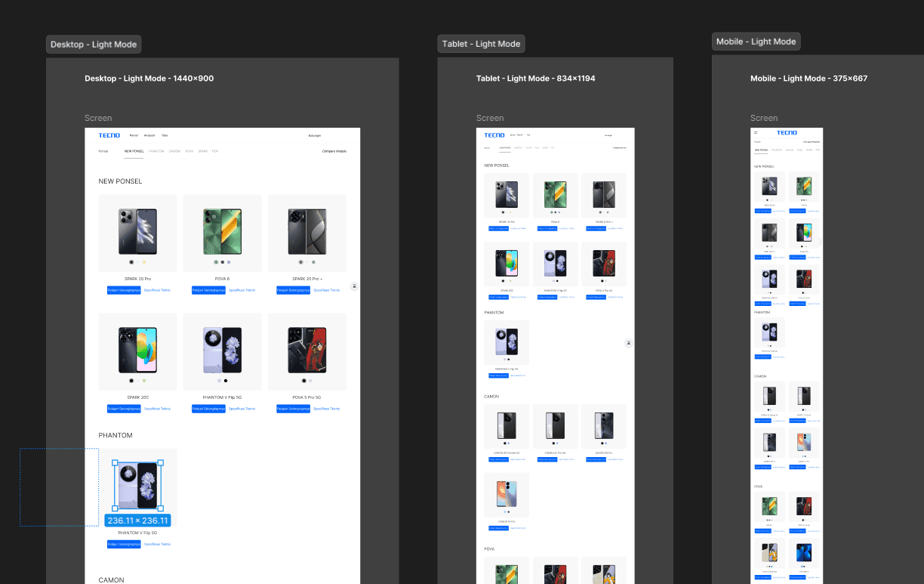Click the 'NEW PONSEL' heading in the Desktop frame

[x=120, y=181]
